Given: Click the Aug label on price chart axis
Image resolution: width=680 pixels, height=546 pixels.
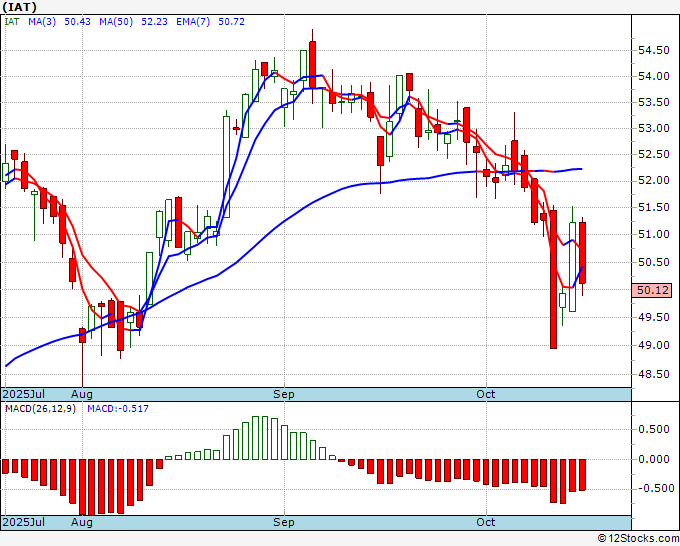Looking at the screenshot, I should click(82, 394).
